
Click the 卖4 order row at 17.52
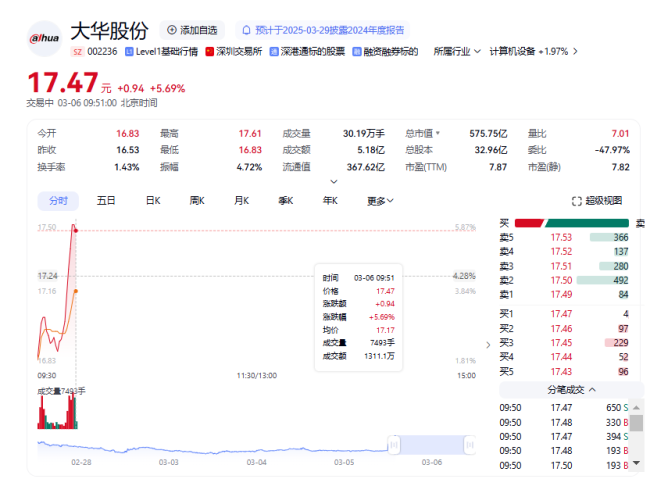coord(564,251)
